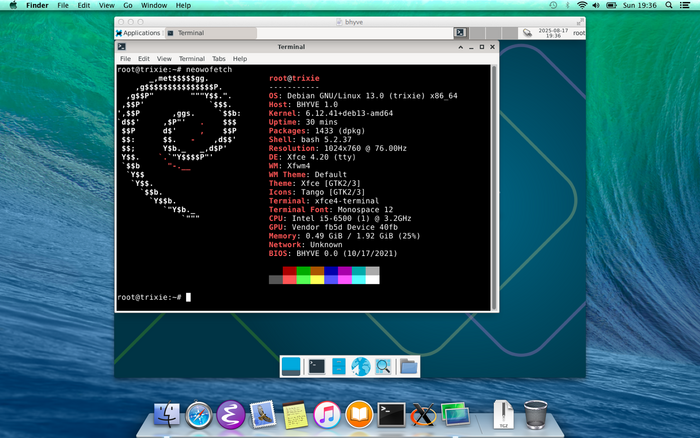700x438 pixels.
Task: Open the Screen Sharing icon in the Dock
Action: click(455, 415)
